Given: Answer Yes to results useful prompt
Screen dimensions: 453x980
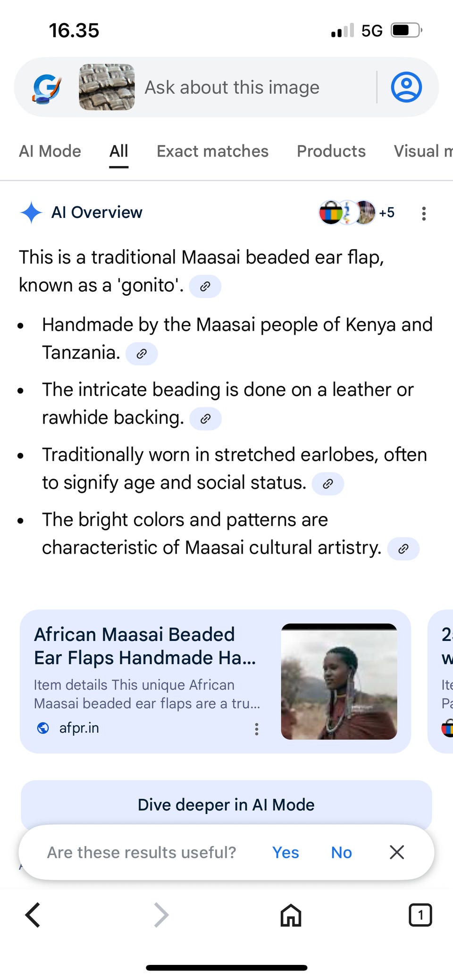Looking at the screenshot, I should click(285, 853).
